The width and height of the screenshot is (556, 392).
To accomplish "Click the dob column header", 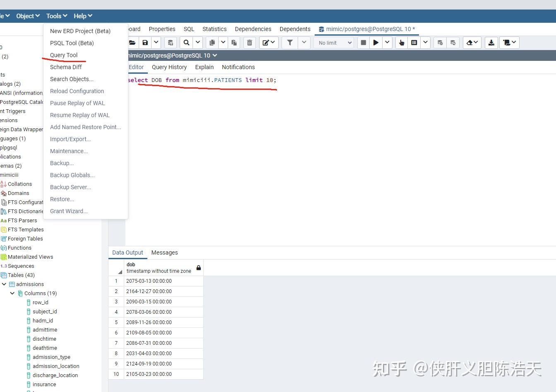I will [x=164, y=268].
